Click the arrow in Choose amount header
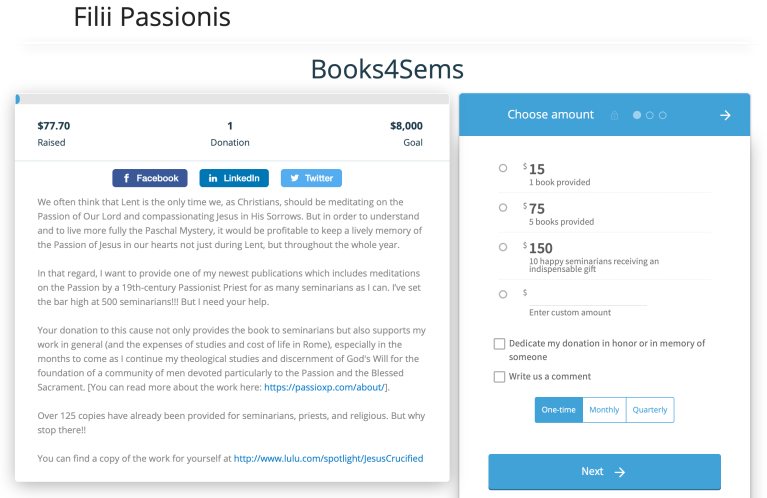Image resolution: width=767 pixels, height=498 pixels. [x=725, y=115]
